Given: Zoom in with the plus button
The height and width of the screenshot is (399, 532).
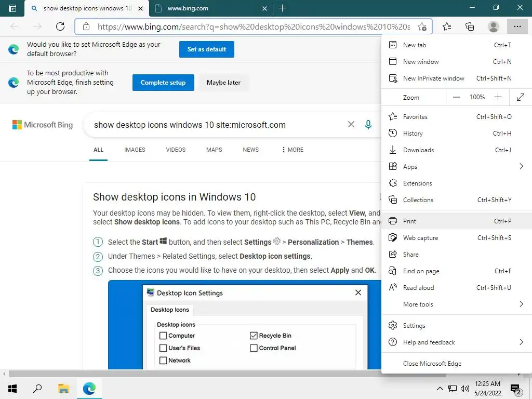Looking at the screenshot, I should 498,97.
